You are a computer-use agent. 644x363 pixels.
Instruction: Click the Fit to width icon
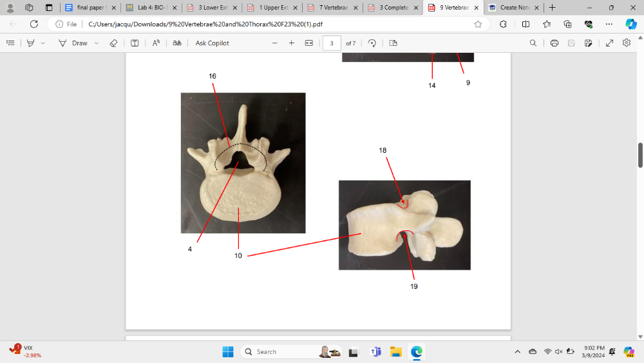click(x=308, y=43)
